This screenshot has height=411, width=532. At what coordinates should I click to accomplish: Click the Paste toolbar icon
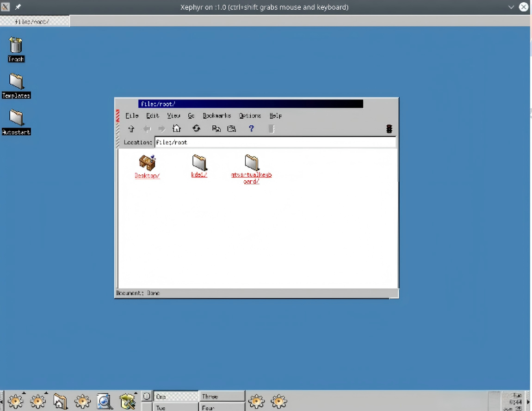pos(232,129)
